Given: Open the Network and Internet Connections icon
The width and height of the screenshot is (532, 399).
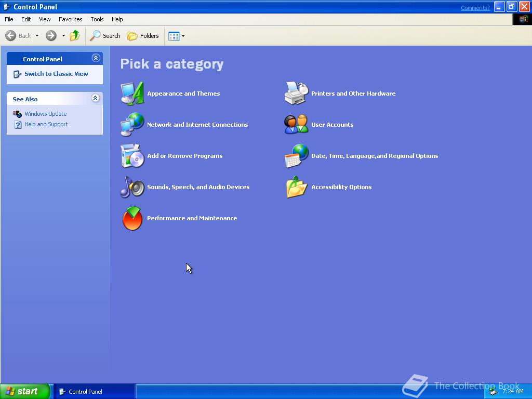Looking at the screenshot, I should 132,125.
